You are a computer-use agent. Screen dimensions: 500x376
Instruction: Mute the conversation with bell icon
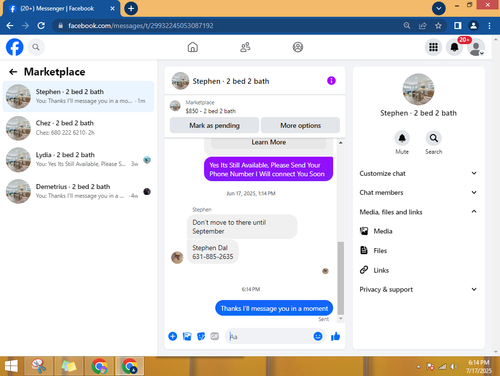[x=402, y=138]
